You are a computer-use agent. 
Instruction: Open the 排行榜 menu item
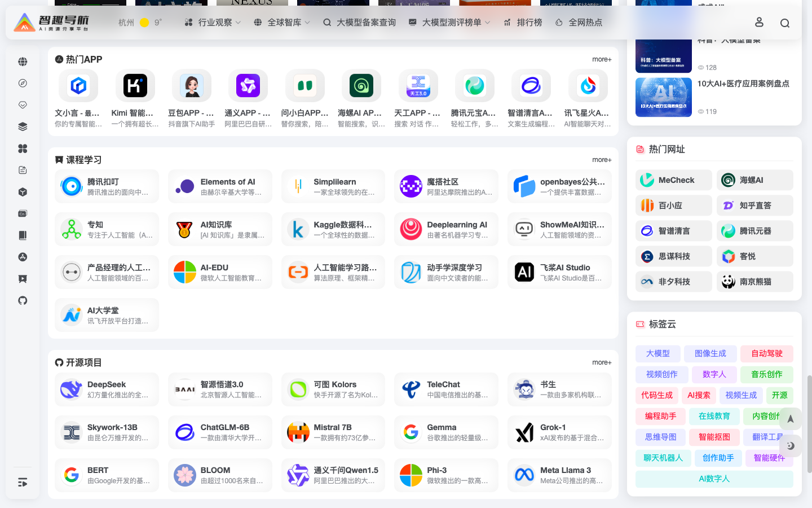523,23
